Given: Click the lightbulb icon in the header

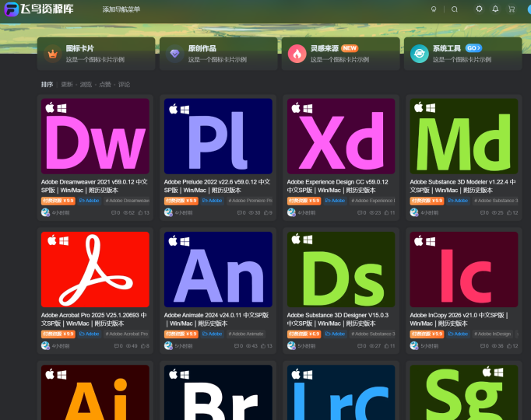Looking at the screenshot, I should [434, 9].
